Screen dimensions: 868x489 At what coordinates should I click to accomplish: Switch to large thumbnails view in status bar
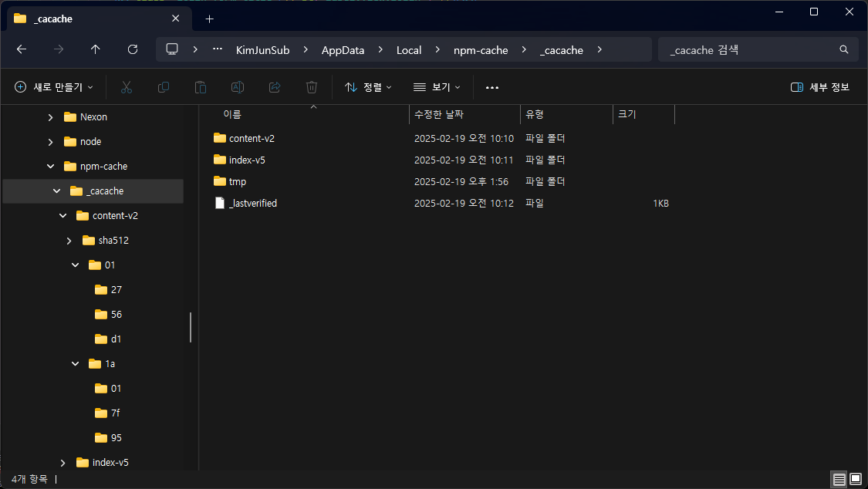click(855, 479)
